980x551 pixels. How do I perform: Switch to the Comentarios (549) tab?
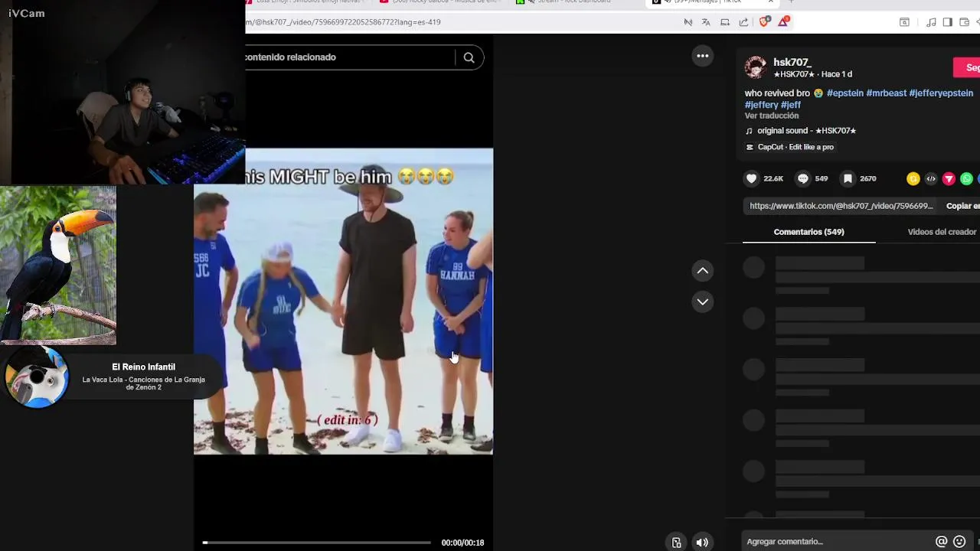808,232
